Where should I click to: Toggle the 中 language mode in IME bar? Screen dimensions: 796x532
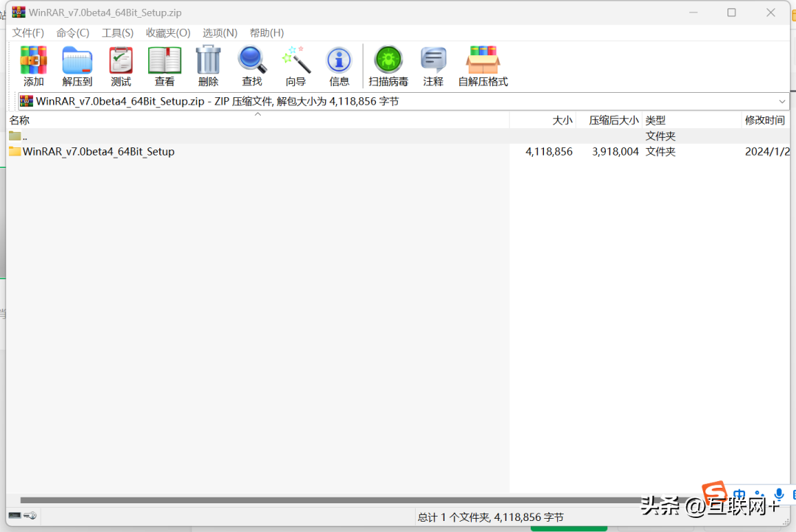coord(739,495)
